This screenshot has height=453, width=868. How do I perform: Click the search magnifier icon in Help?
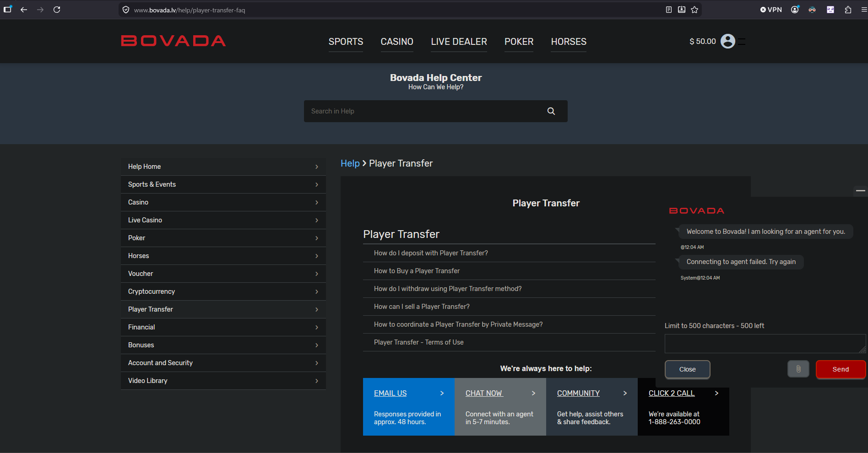(551, 111)
